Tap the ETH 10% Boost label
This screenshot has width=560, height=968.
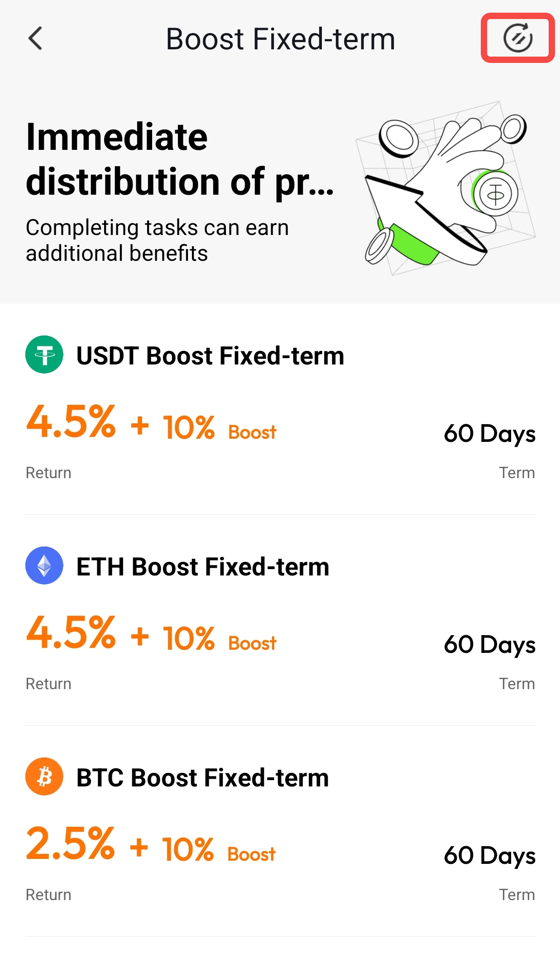[220, 639]
